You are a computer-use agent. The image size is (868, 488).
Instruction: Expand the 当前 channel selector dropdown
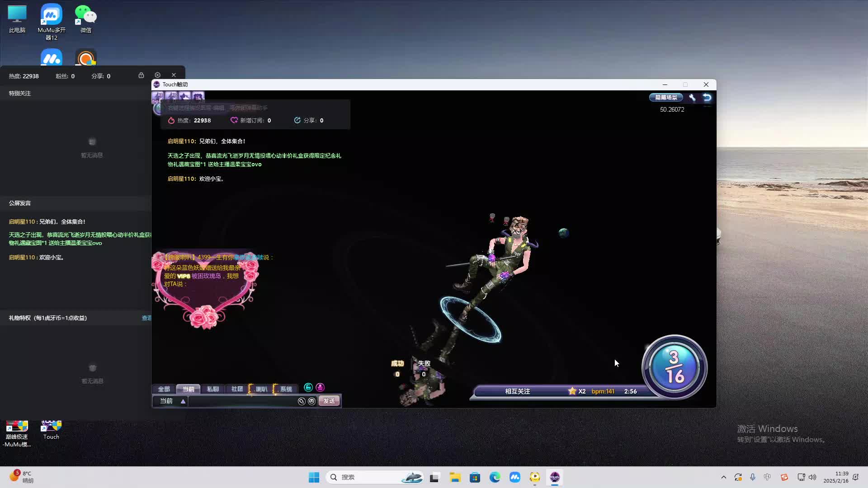tap(183, 401)
